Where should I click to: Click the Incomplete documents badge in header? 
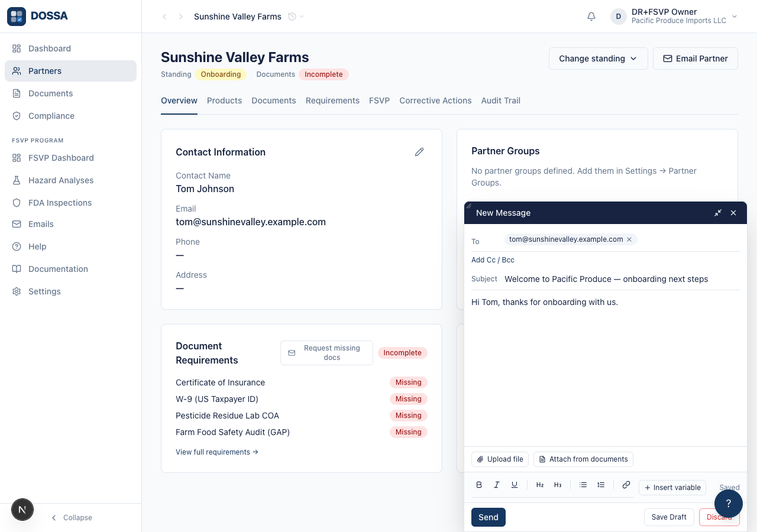tap(323, 74)
